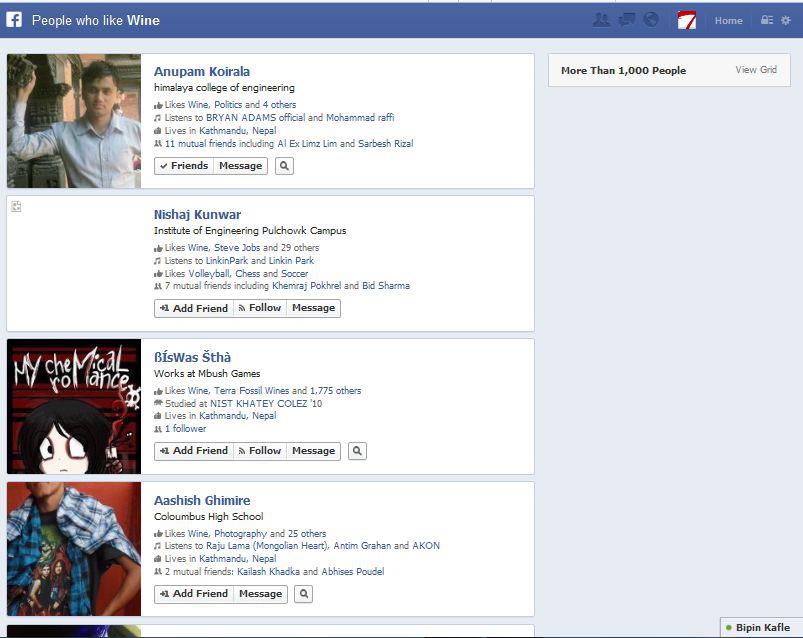
Task: Click '25 others' likes link
Action: [x=307, y=534]
